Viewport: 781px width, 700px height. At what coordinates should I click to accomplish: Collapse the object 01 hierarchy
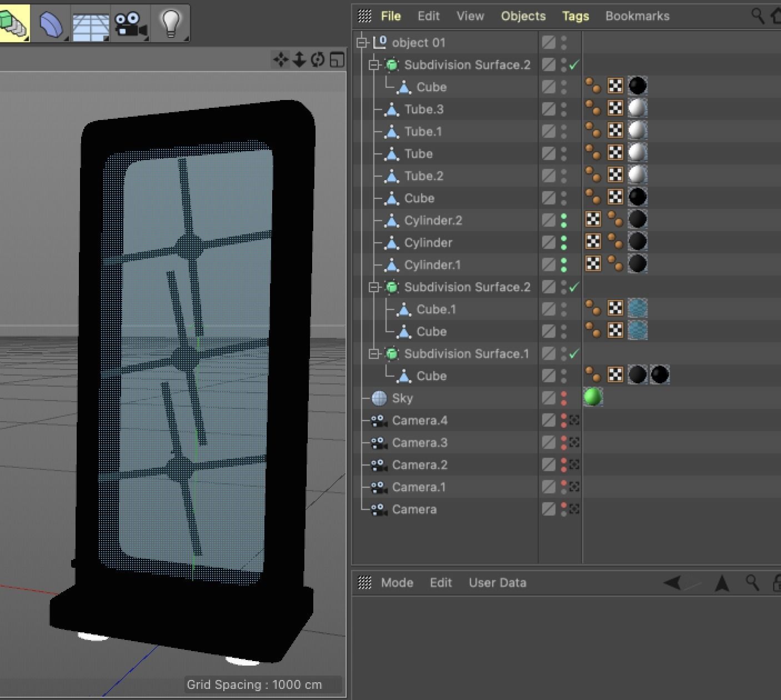(x=363, y=43)
